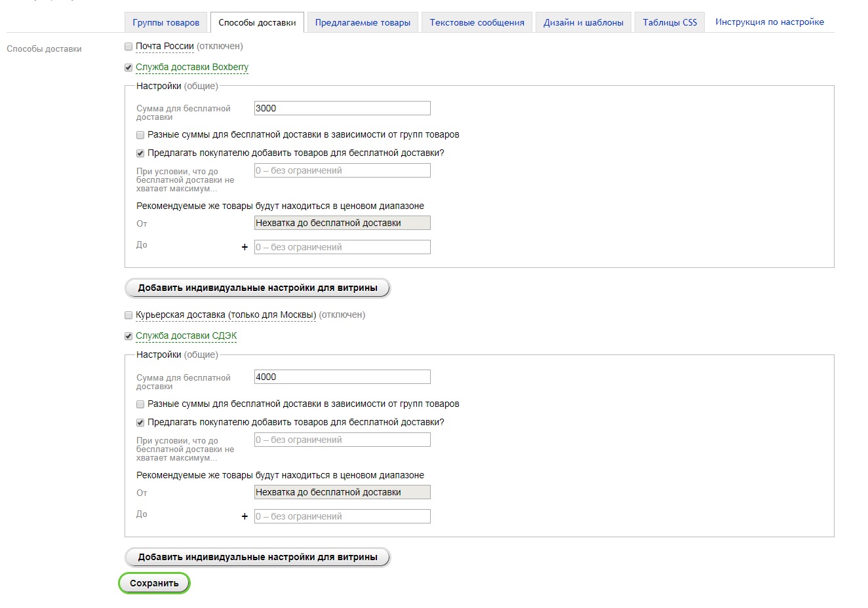The image size is (868, 608).
Task: Toggle СДЭК Разные суммы для бесплатной доставки checkbox
Action: (140, 404)
